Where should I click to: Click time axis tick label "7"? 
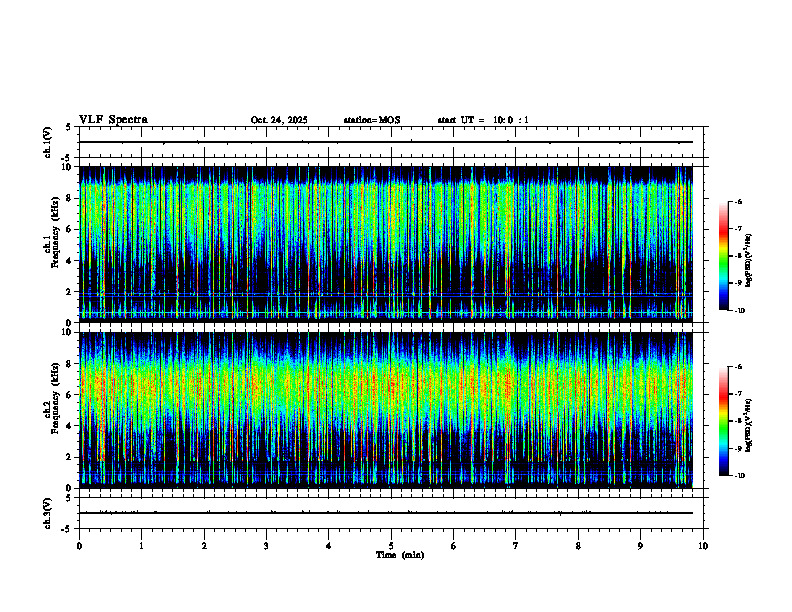coord(516,546)
